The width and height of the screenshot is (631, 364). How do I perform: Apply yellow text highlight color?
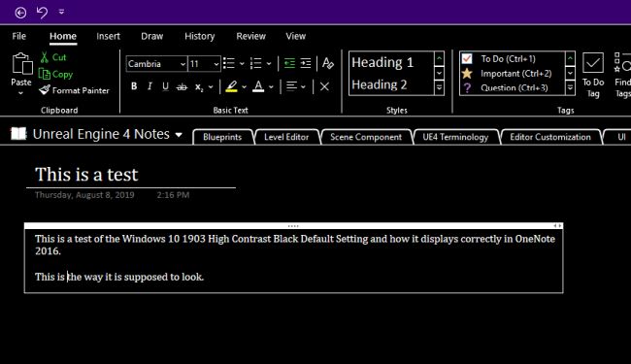(231, 86)
